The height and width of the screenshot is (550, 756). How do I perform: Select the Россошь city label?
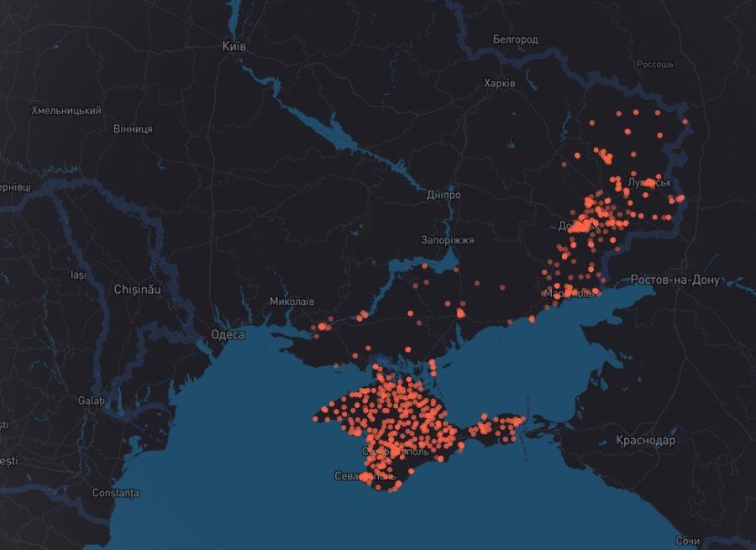point(655,65)
